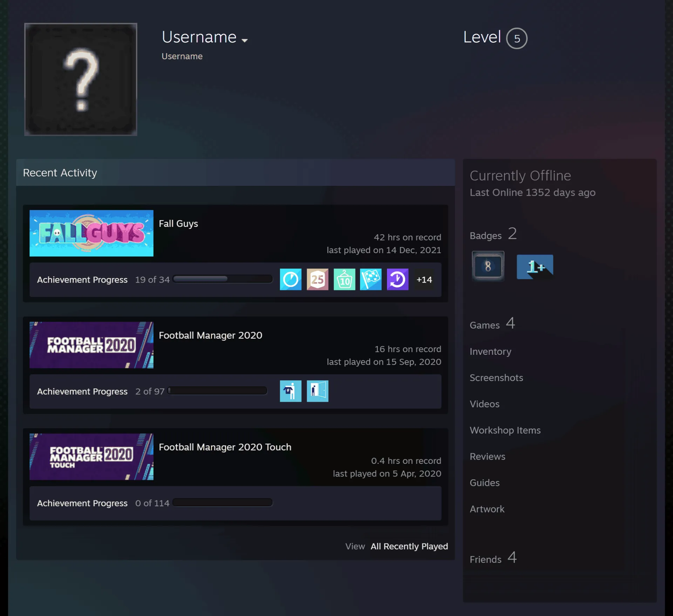Screen dimensions: 673x616
Task: Click the Level label text
Action: (482, 37)
